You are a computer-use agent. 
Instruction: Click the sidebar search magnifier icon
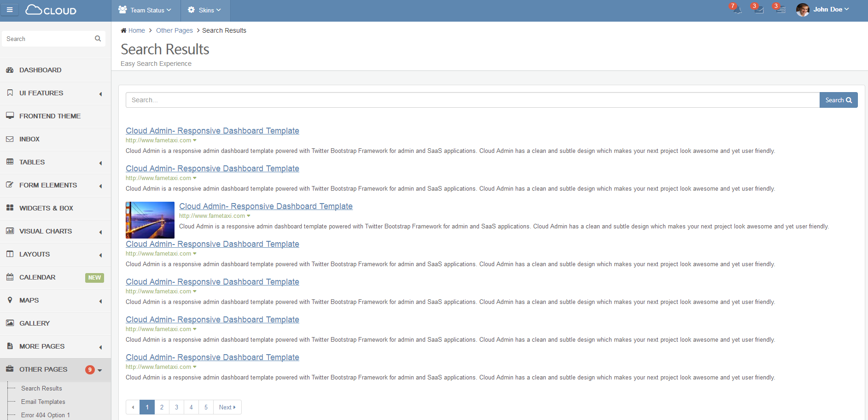pos(98,39)
